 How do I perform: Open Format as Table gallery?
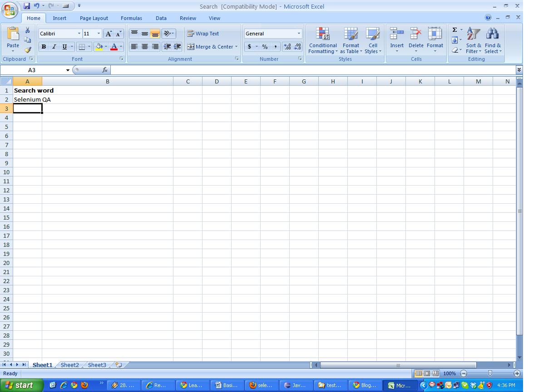coord(351,41)
